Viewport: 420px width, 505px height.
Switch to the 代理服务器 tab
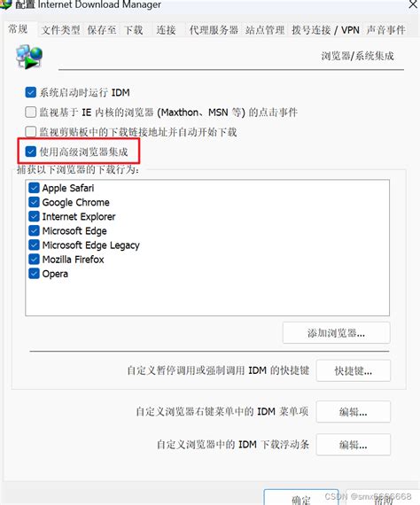[x=214, y=30]
